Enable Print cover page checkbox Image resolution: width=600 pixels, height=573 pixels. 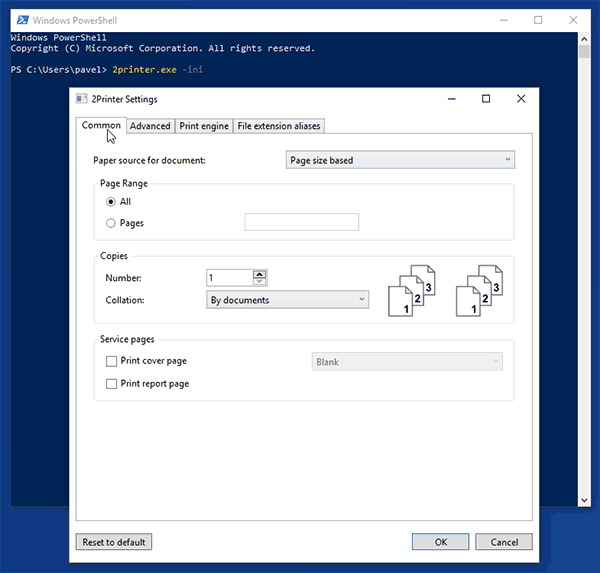coord(111,361)
